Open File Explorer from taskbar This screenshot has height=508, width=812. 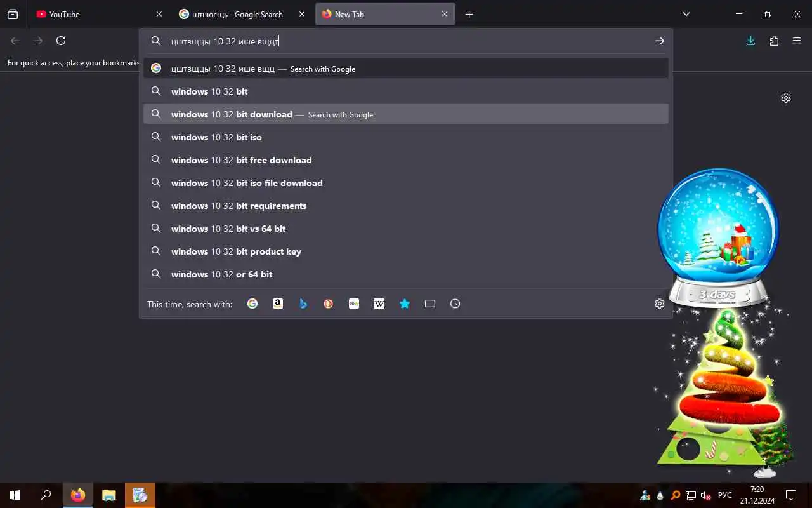(109, 495)
